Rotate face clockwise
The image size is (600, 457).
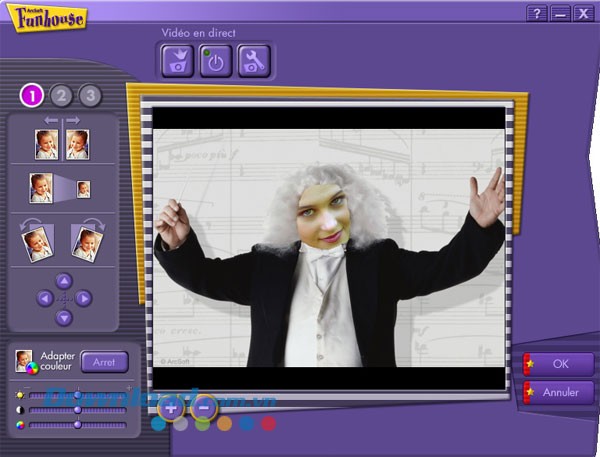pos(86,241)
